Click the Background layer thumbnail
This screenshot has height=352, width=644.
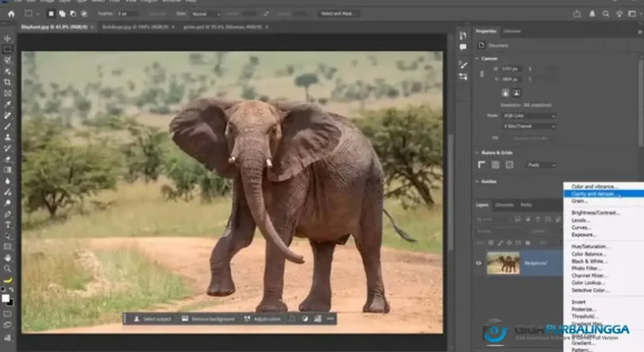[503, 263]
